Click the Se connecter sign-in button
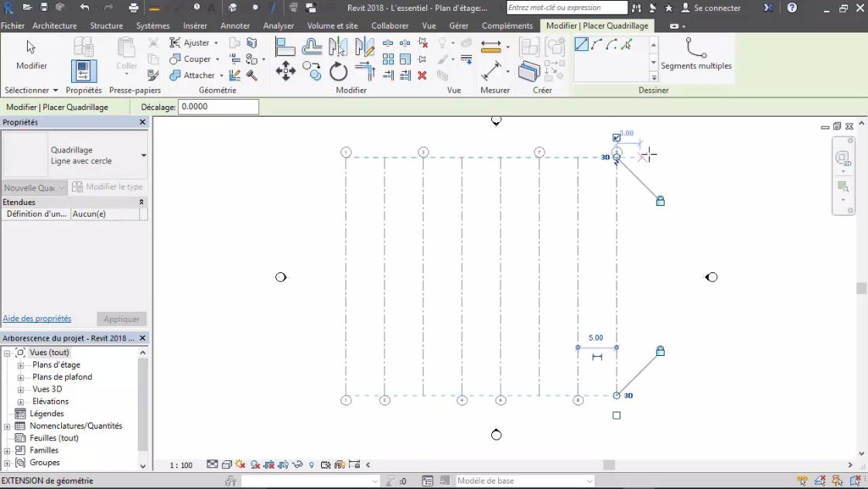868x489 pixels. click(711, 8)
